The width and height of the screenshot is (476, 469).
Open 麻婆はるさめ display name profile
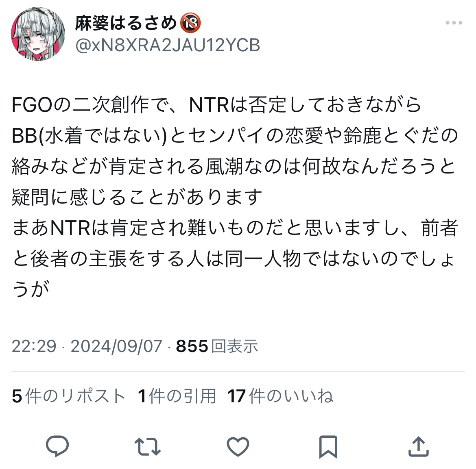pyautogui.click(x=126, y=23)
